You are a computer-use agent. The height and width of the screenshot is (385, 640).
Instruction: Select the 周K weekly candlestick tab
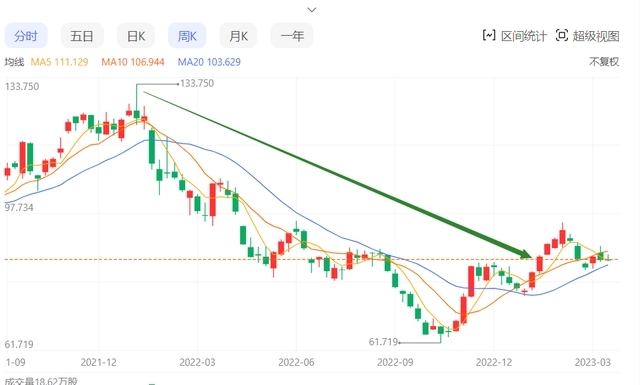(x=187, y=36)
